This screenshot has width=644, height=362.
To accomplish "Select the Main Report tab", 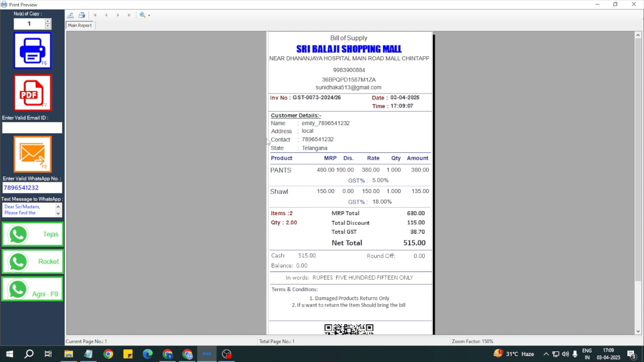I will coord(80,25).
